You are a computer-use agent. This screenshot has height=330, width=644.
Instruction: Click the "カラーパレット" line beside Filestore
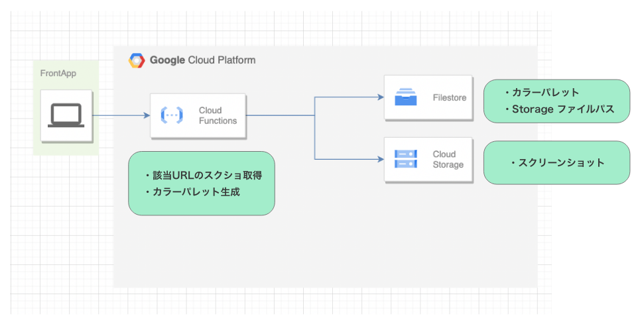click(542, 92)
